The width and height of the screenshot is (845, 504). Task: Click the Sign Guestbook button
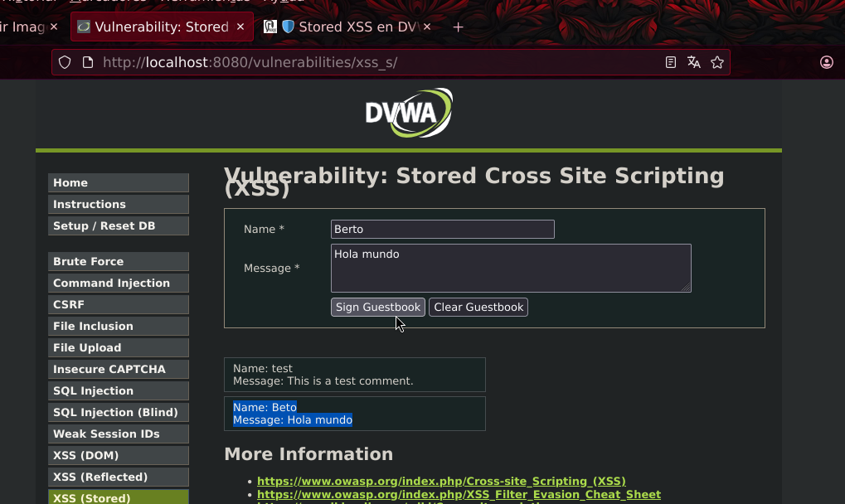tap(378, 307)
